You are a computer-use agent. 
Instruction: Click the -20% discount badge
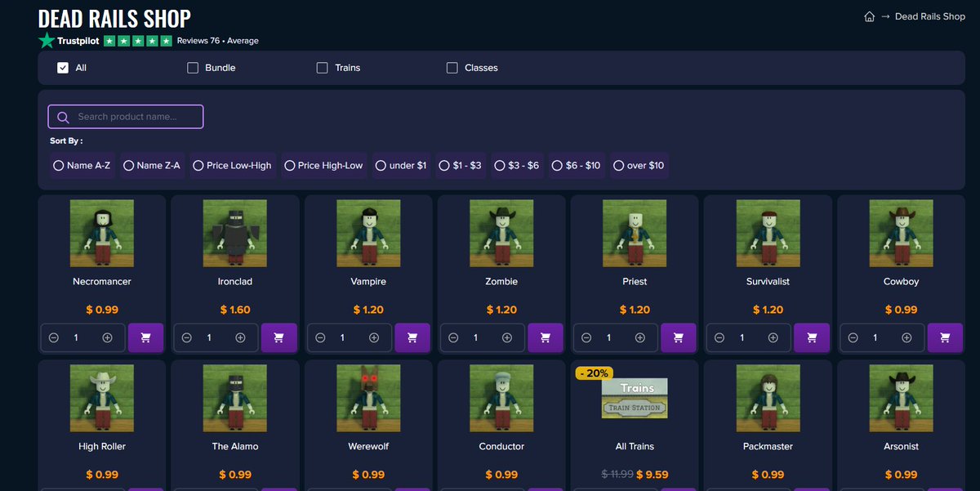594,373
